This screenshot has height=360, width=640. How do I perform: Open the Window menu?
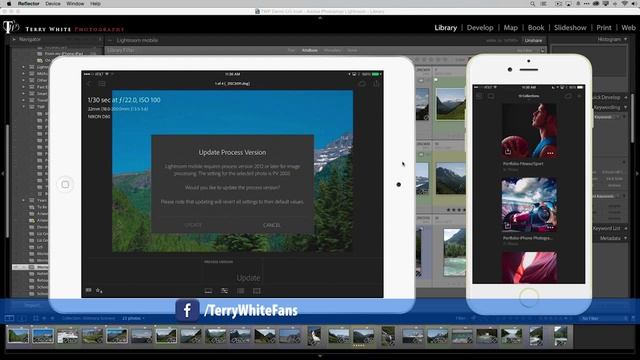point(75,4)
